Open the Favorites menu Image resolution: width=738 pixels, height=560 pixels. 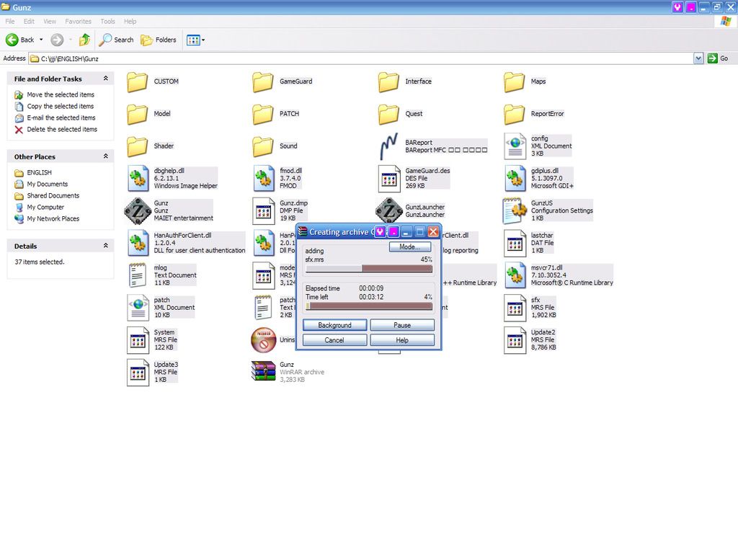pyautogui.click(x=79, y=22)
